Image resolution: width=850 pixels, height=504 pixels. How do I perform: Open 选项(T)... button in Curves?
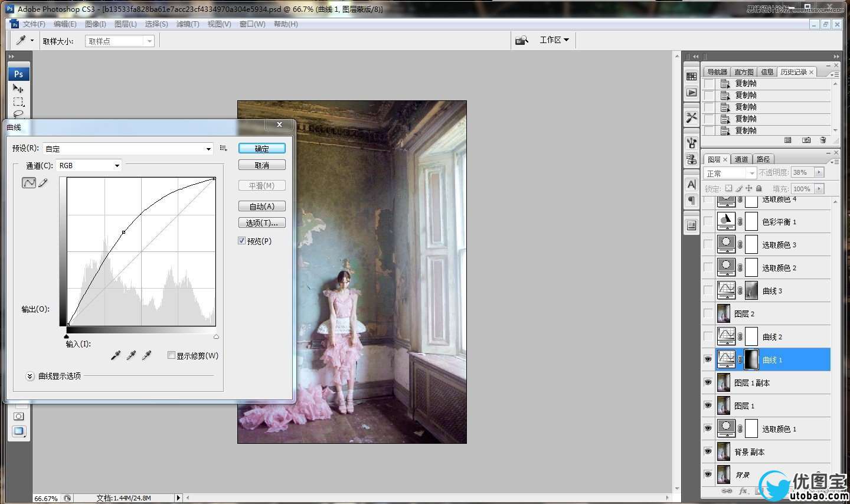tap(262, 222)
